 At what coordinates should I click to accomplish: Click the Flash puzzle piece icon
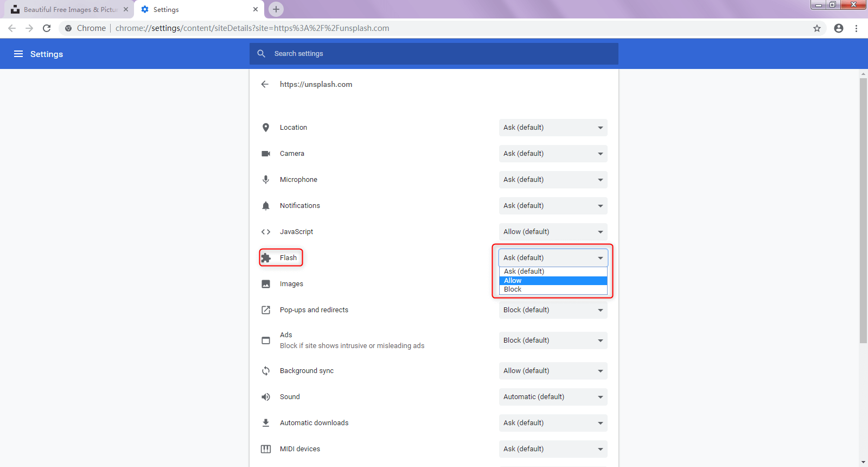266,258
